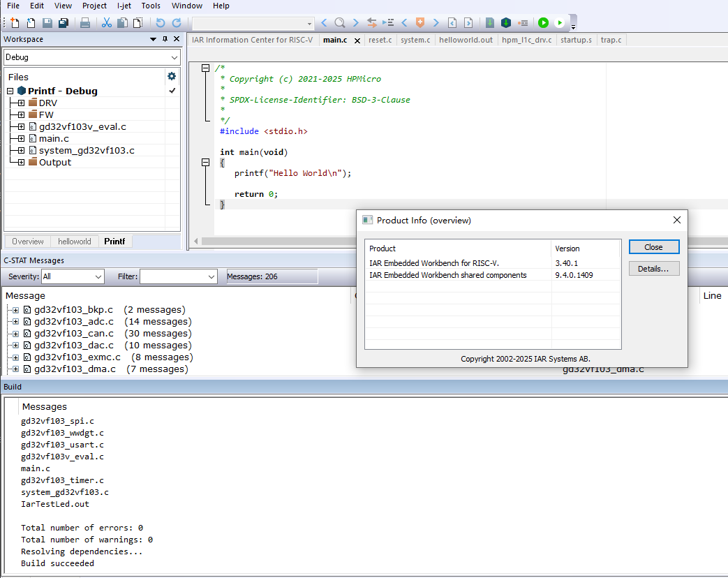This screenshot has height=578, width=728.
Task: Expand the FW folder
Action: pyautogui.click(x=21, y=114)
